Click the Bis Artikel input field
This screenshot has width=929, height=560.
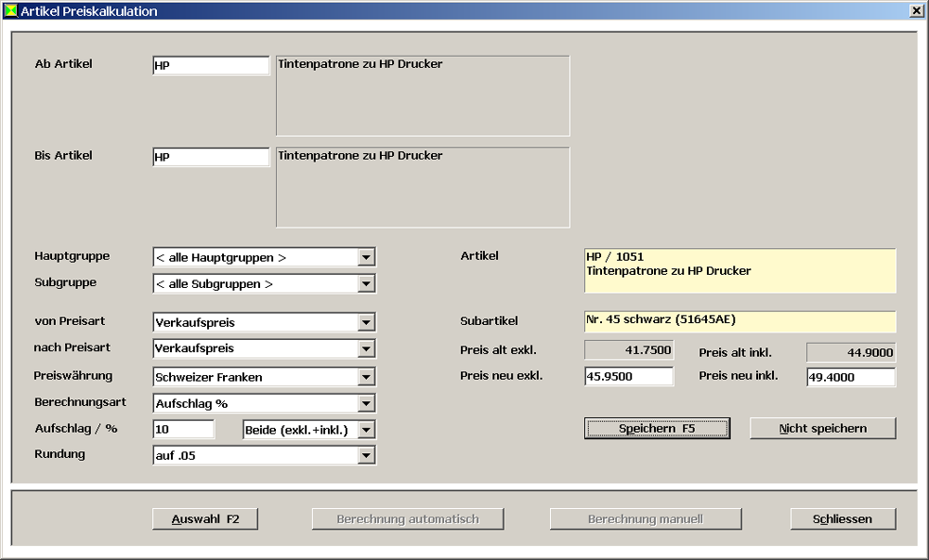210,157
